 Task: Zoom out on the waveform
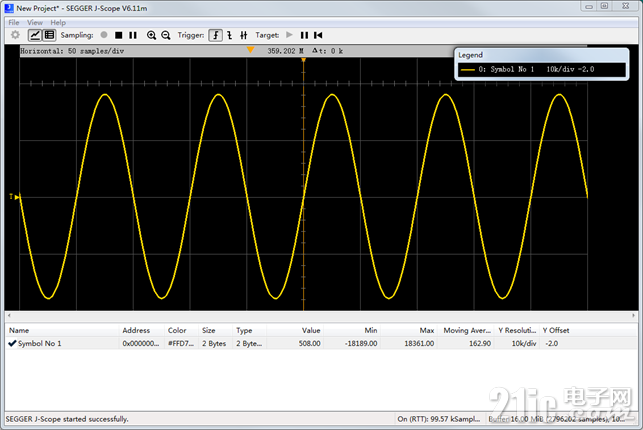166,35
